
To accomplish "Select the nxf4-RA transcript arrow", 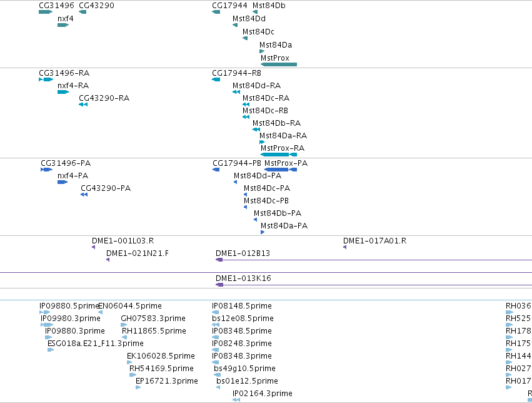I will (x=63, y=92).
